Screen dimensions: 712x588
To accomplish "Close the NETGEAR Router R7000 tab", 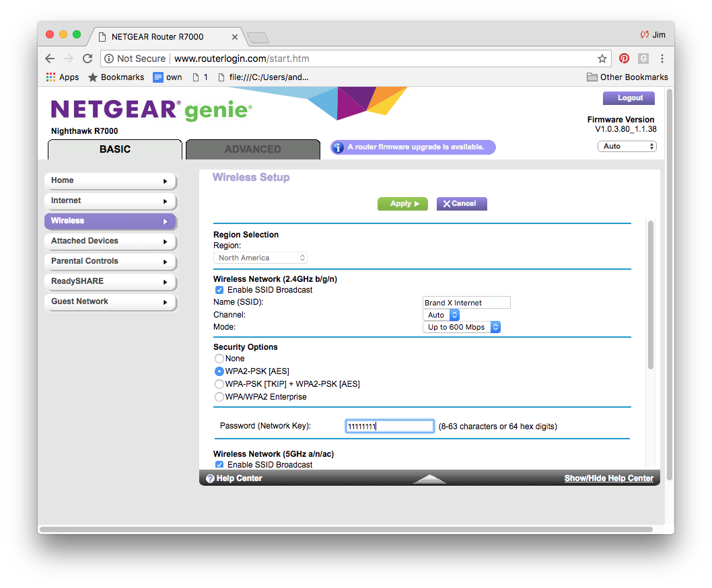I will point(235,37).
